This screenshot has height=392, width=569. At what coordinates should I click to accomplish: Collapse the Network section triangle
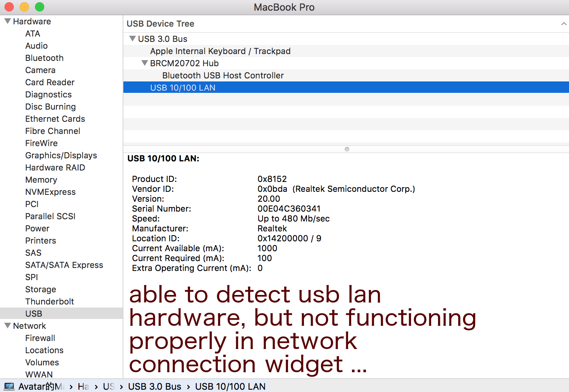pos(7,326)
